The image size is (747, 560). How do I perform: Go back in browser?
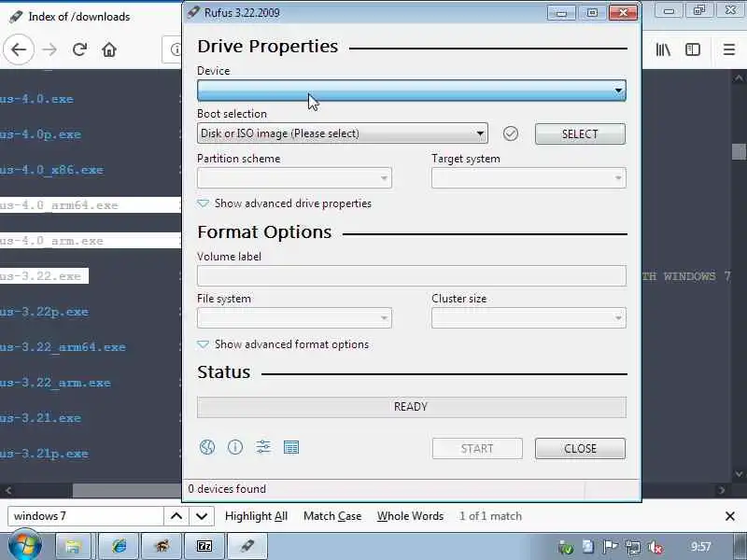pyautogui.click(x=19, y=49)
